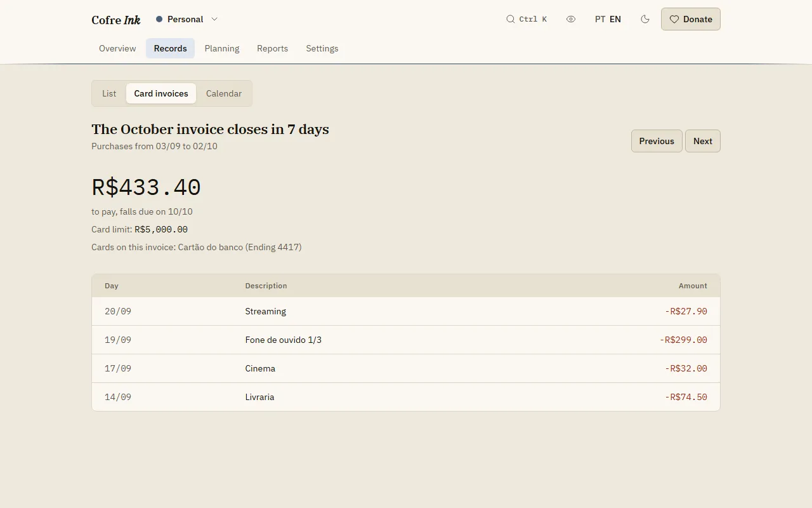The height and width of the screenshot is (508, 812).
Task: Click the Cartão do banco card text
Action: point(240,247)
